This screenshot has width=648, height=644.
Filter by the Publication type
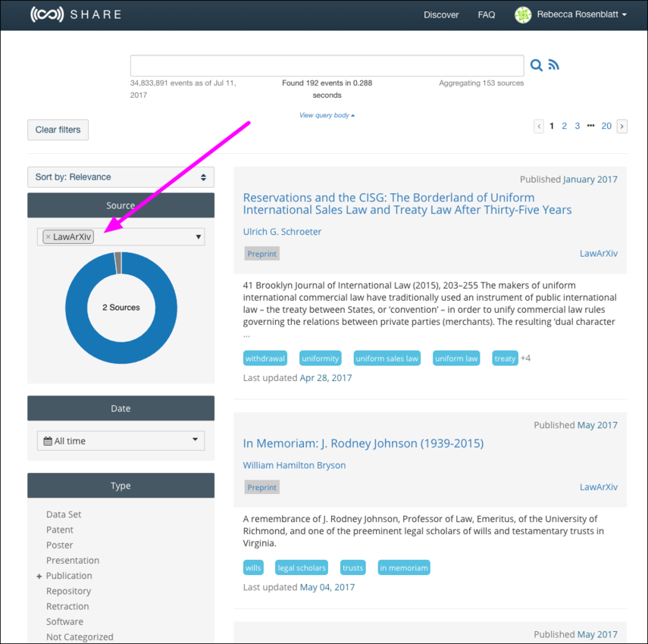click(x=69, y=575)
